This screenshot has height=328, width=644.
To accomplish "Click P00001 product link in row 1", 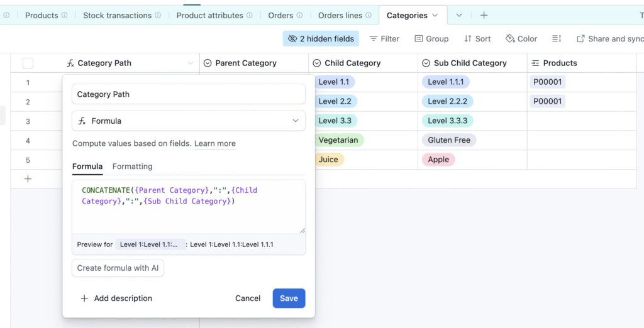I will click(548, 82).
